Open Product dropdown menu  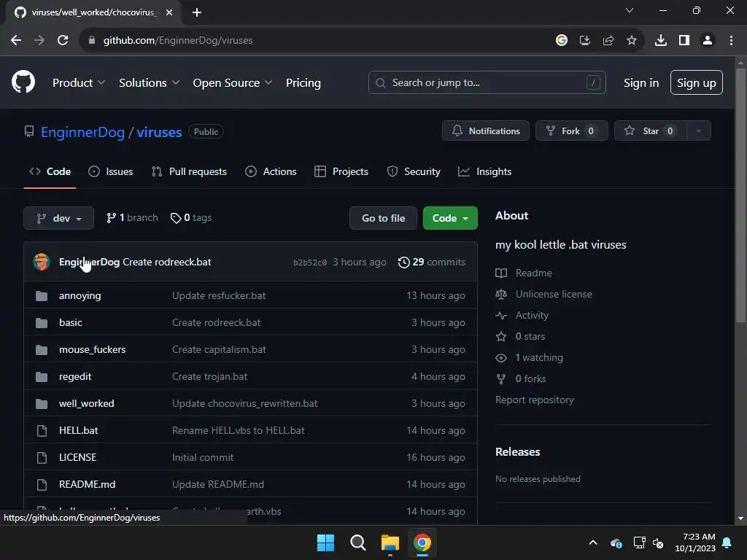[79, 83]
